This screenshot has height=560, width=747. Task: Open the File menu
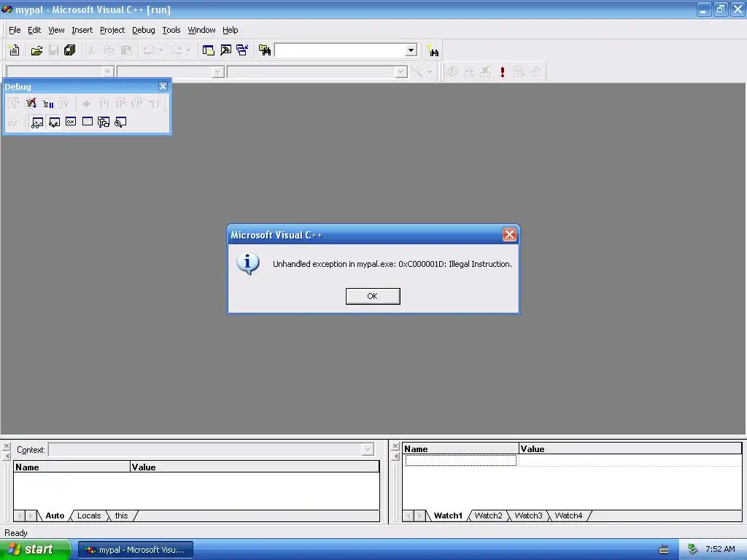pos(15,30)
